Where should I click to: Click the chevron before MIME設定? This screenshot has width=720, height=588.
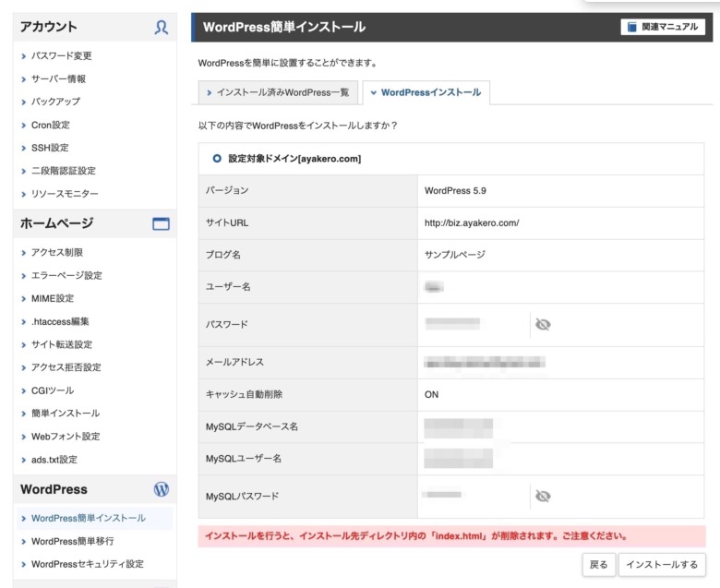23,299
